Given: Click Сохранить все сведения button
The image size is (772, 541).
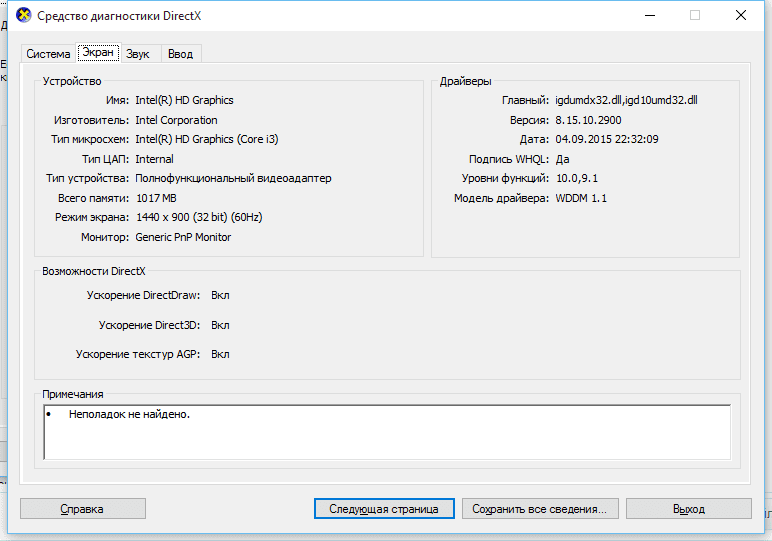Looking at the screenshot, I should (540, 509).
